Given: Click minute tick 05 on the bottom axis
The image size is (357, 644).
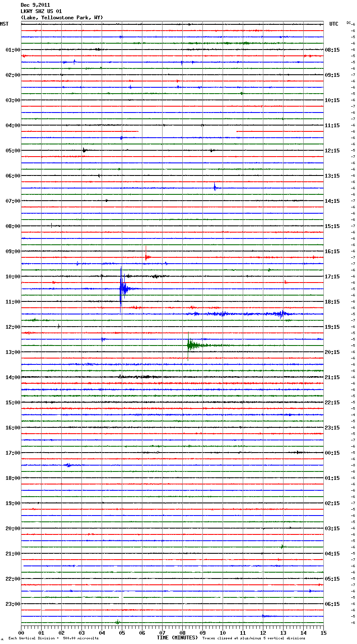Looking at the screenshot, I should click(122, 633).
